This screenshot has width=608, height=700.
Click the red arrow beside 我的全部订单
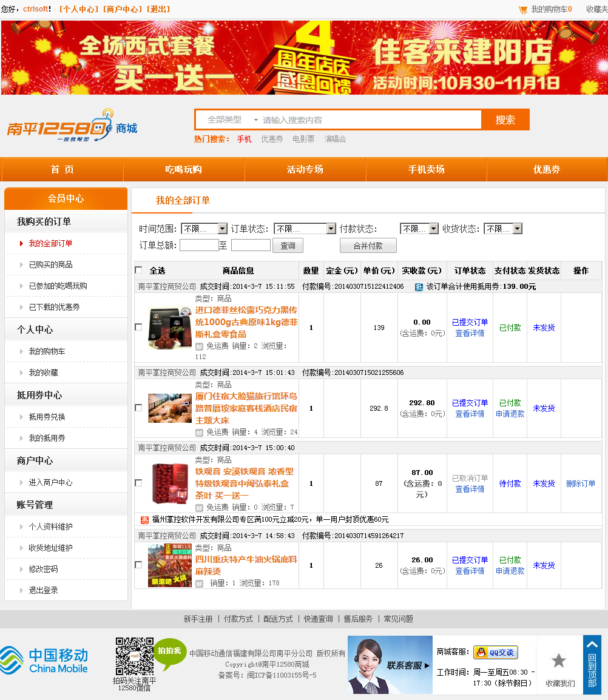(x=21, y=243)
